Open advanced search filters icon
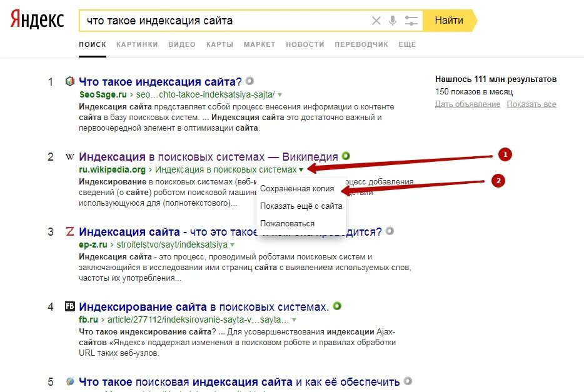Image resolution: width=584 pixels, height=392 pixels. (x=411, y=21)
